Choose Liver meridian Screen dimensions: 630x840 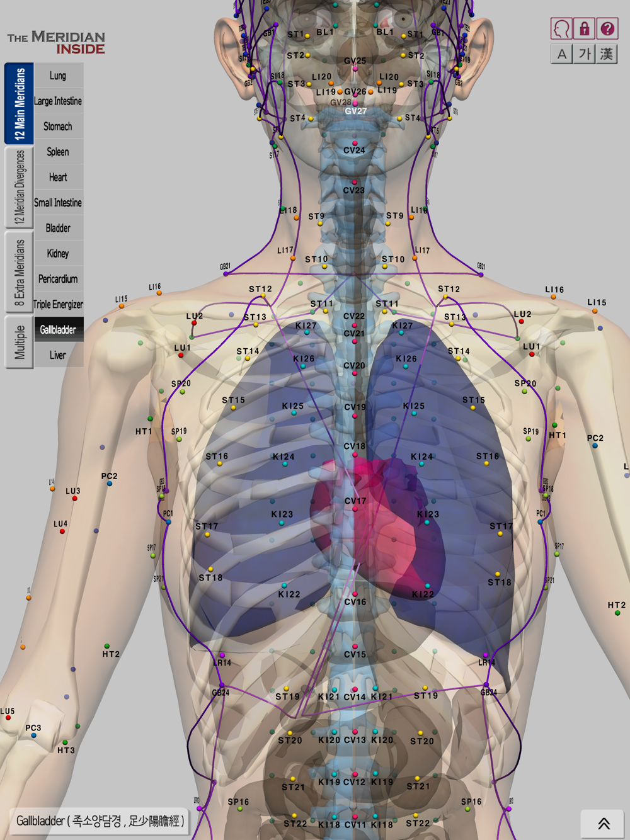click(x=59, y=355)
